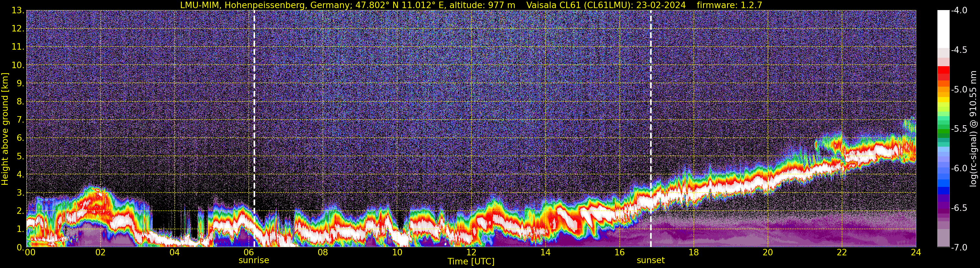The width and height of the screenshot is (980, 268).
Task: Click the 'sunset' label below the time axis
Action: 650,261
